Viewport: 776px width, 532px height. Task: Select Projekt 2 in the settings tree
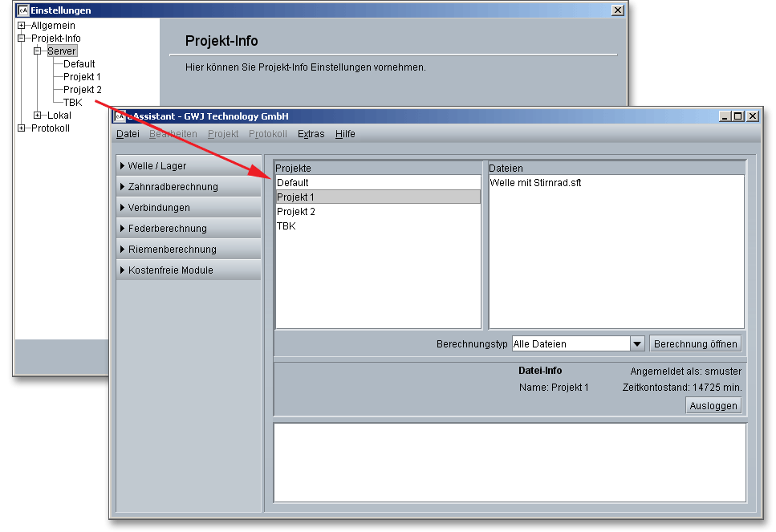[82, 90]
